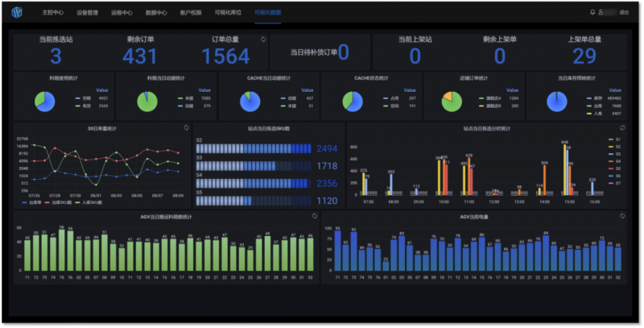Click the 料箱使用统计 pie chart
The width and height of the screenshot is (644, 328).
(45, 101)
